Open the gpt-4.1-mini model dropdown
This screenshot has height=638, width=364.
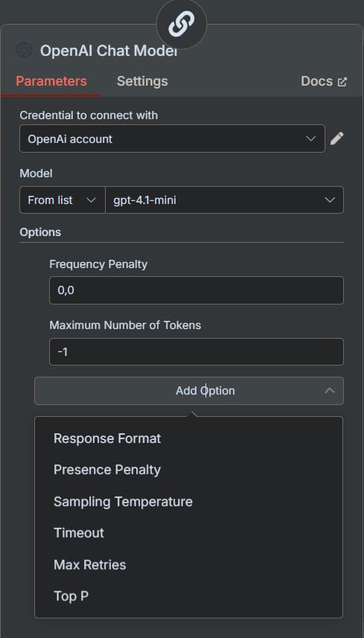click(224, 200)
